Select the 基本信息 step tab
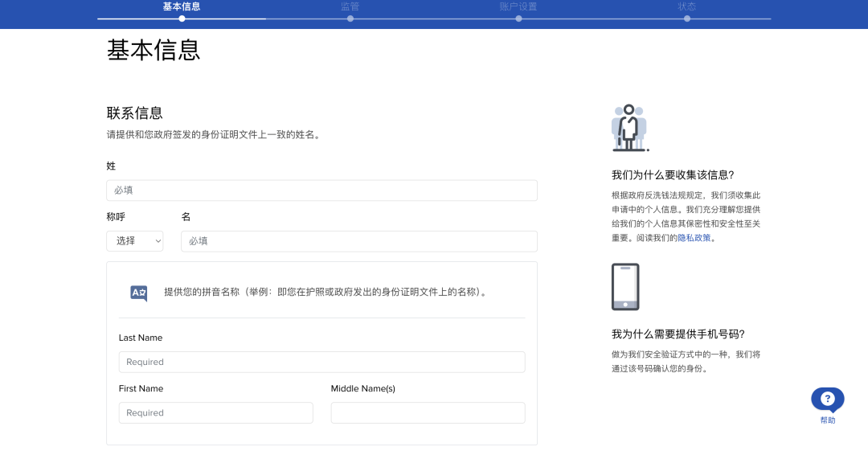 (182, 6)
